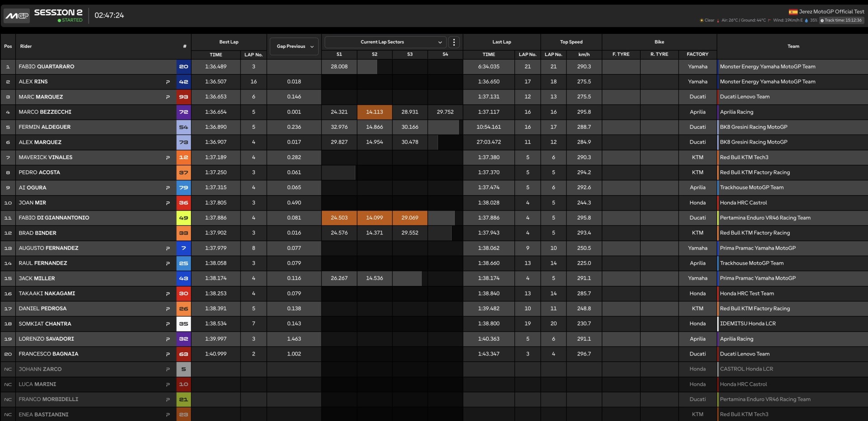Click the IDEMITSU Honda LCR team cell
The width and height of the screenshot is (868, 421).
pos(792,324)
